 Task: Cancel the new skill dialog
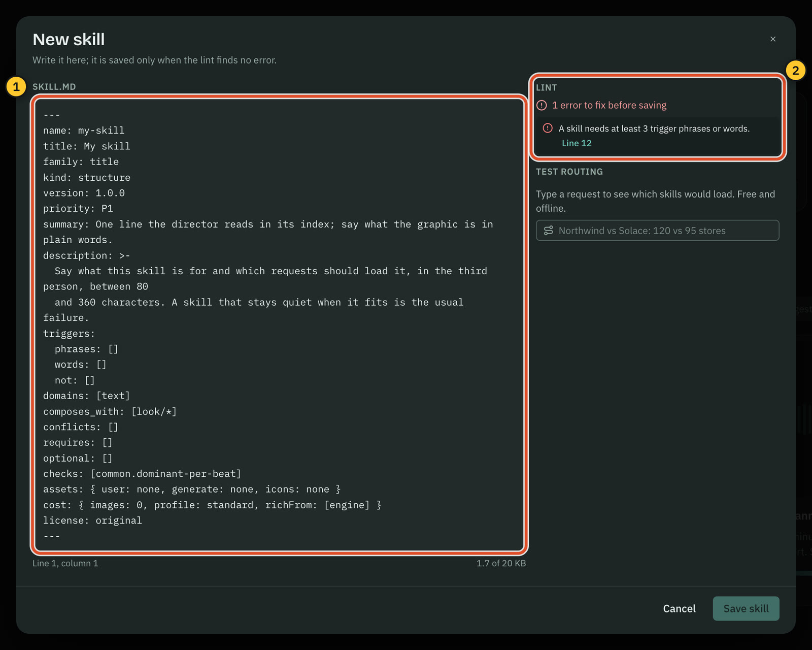(679, 608)
